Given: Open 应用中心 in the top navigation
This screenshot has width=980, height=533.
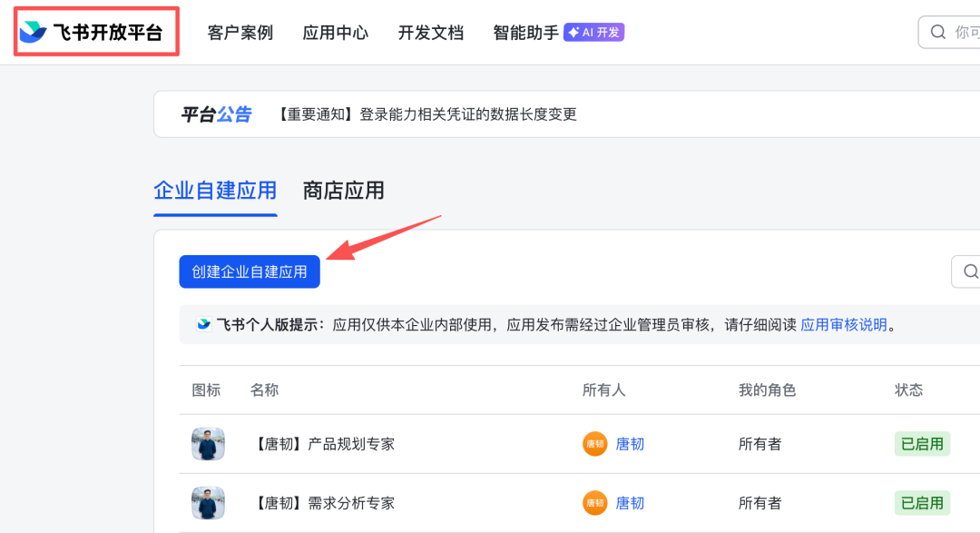Looking at the screenshot, I should (x=335, y=31).
